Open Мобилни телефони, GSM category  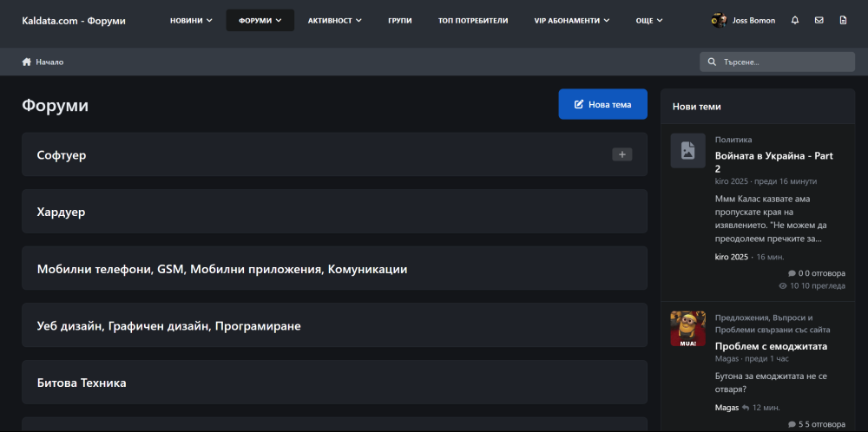pyautogui.click(x=222, y=270)
